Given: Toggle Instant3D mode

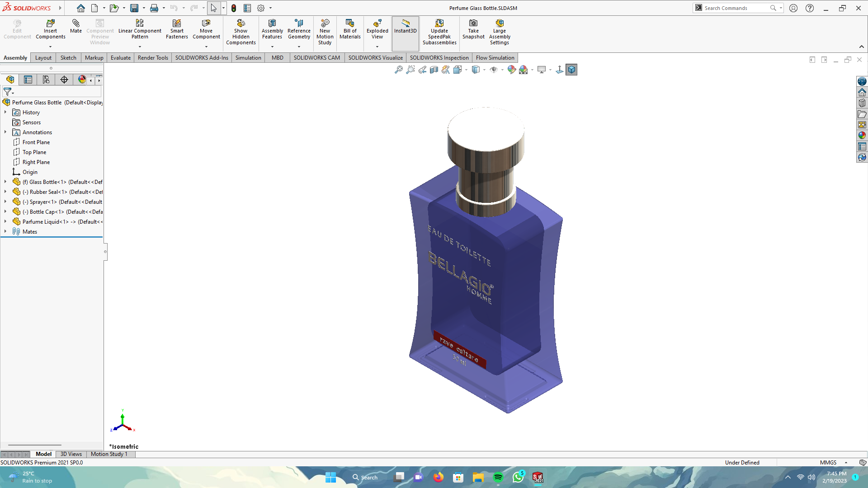Looking at the screenshot, I should coord(405,33).
